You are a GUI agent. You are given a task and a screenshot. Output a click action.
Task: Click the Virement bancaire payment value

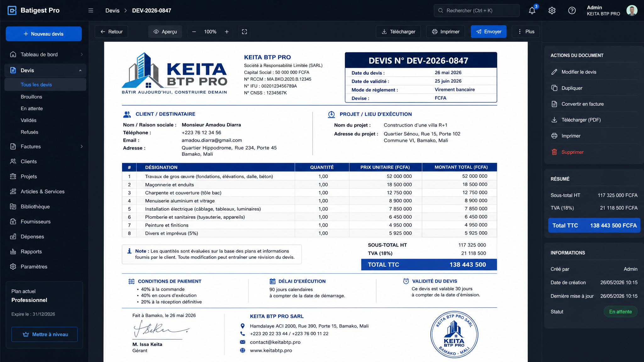[x=455, y=90]
